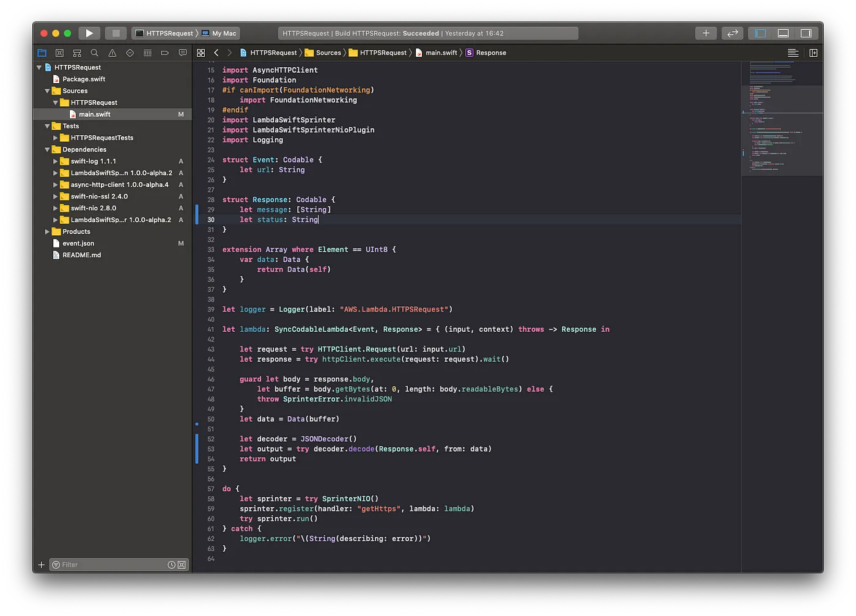Go back in editor history
Image resolution: width=856 pixels, height=616 pixels.
(216, 53)
